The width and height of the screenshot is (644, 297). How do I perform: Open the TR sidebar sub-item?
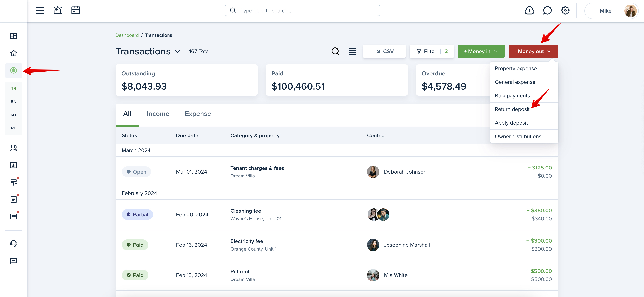pyautogui.click(x=14, y=89)
